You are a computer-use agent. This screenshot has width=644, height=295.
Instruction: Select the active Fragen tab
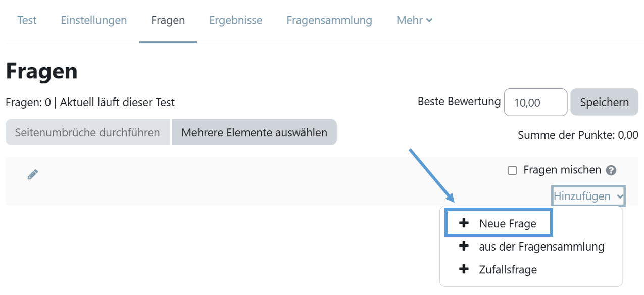point(168,21)
